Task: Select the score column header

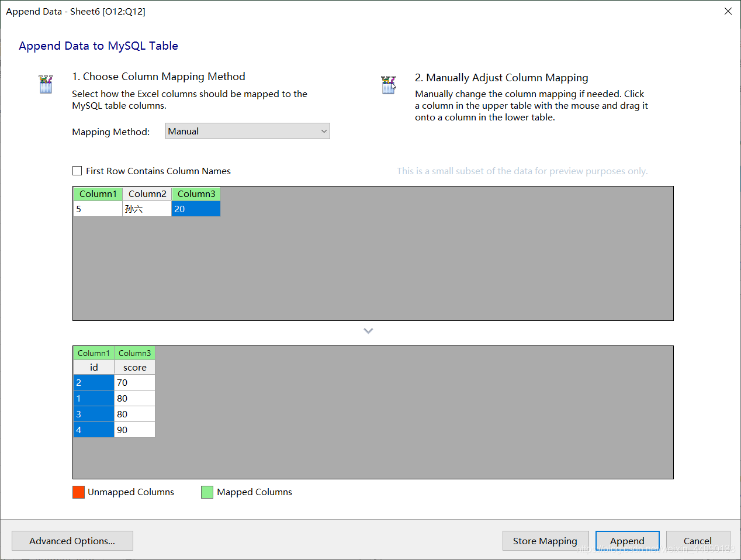Action: click(135, 367)
